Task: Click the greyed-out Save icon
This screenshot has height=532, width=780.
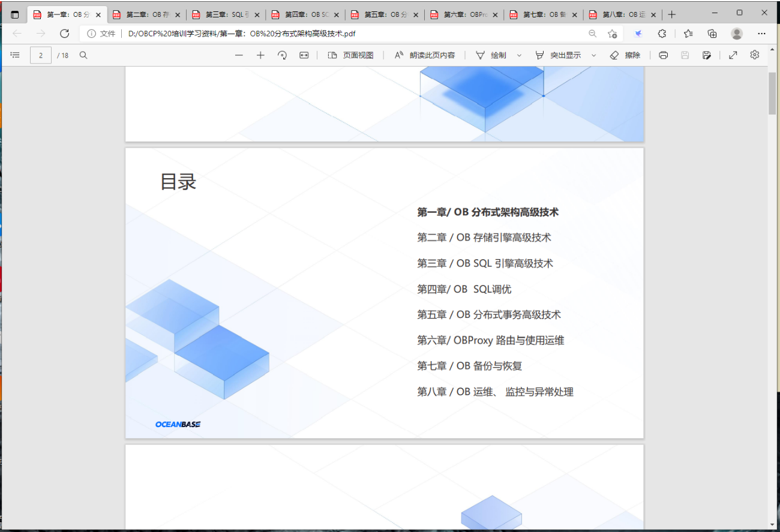Action: [x=685, y=55]
